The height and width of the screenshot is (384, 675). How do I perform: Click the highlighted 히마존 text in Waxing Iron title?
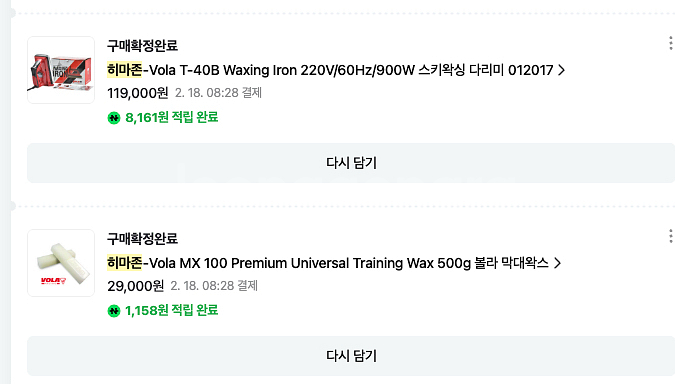pyautogui.click(x=124, y=70)
